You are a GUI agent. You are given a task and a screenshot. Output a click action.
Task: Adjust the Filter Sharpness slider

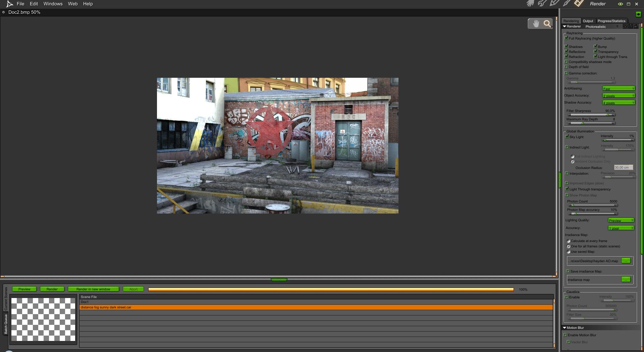[591, 115]
